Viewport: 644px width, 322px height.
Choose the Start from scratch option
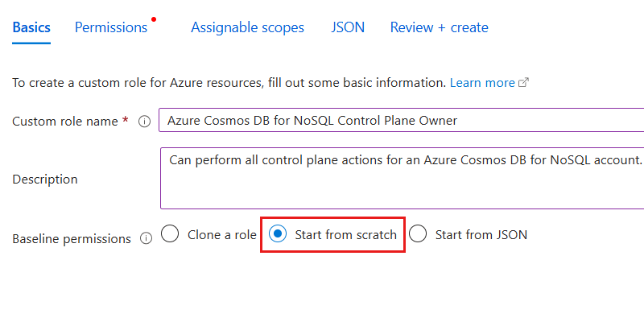pyautogui.click(x=277, y=234)
